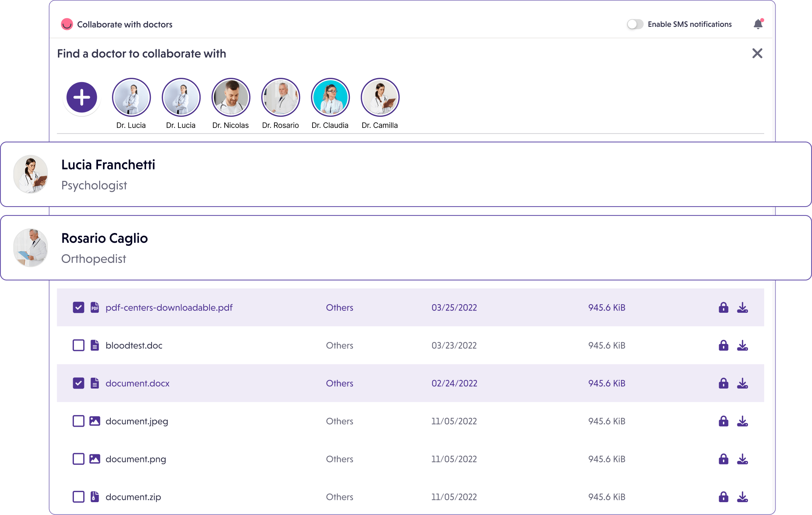
Task: Open Rosario Caglio Orthopedist card
Action: click(x=405, y=248)
